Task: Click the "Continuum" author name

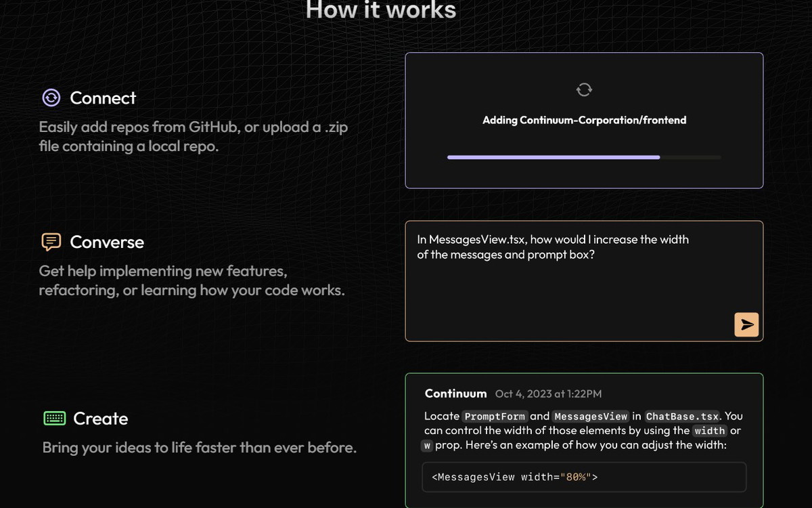Action: point(455,394)
